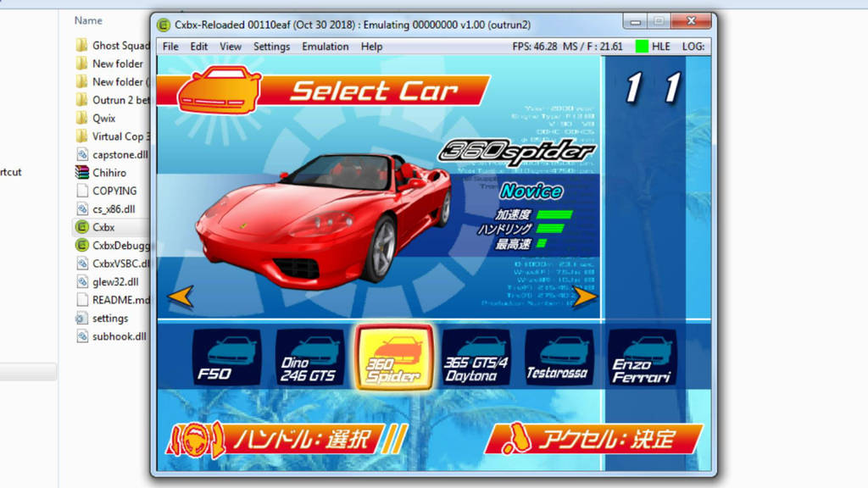Click the Novice difficulty label

[531, 191]
